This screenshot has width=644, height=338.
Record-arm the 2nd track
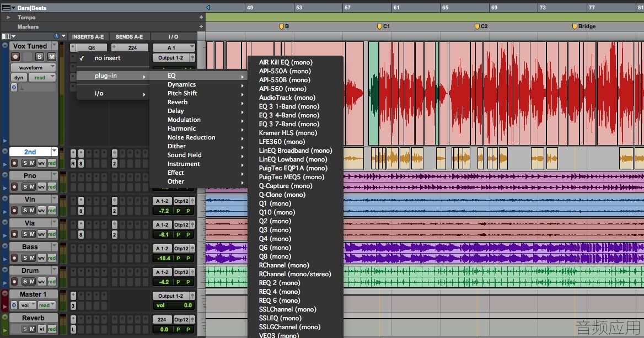coord(14,163)
